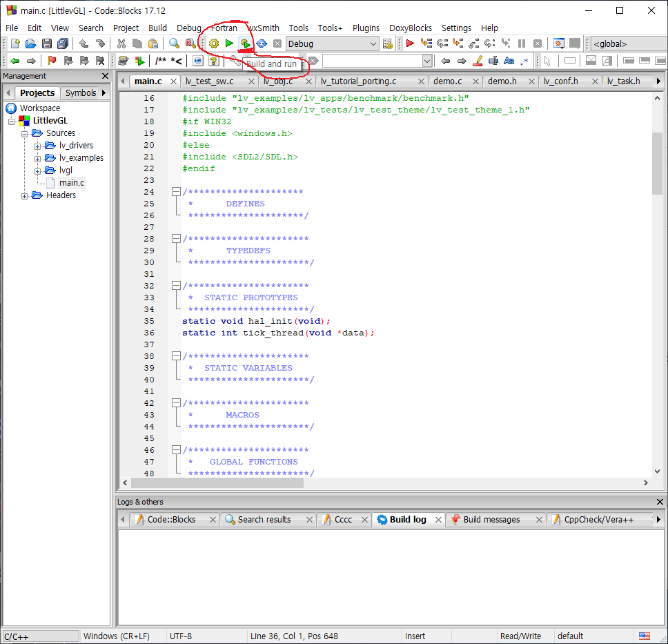
Task: Open the Build menu
Action: click(157, 28)
